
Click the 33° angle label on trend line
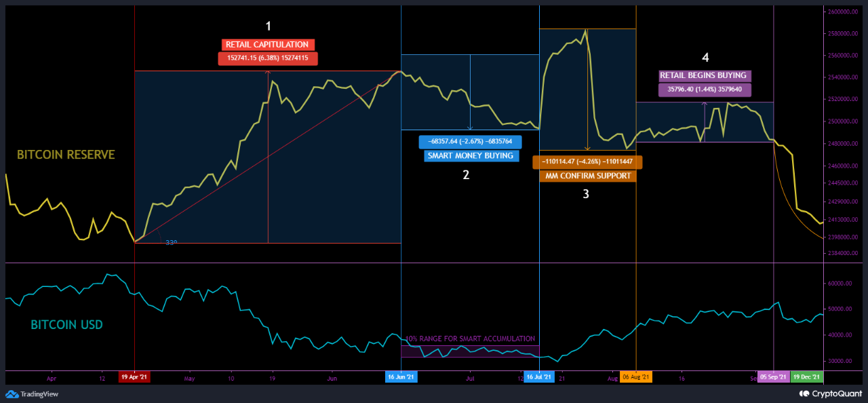pos(170,242)
